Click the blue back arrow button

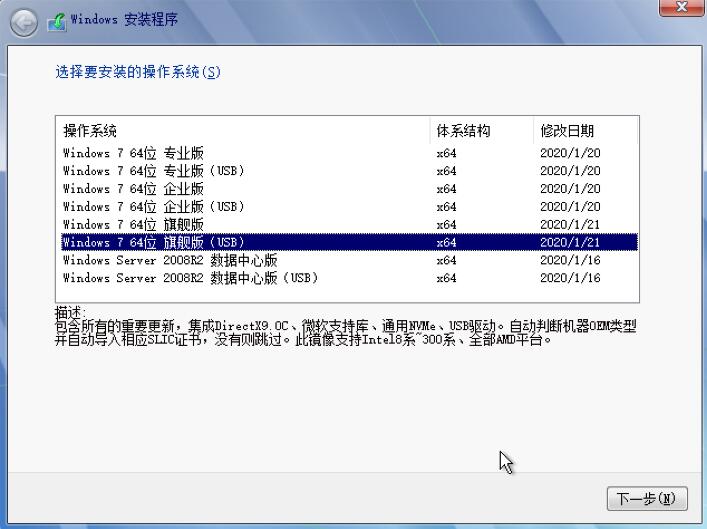pos(23,21)
